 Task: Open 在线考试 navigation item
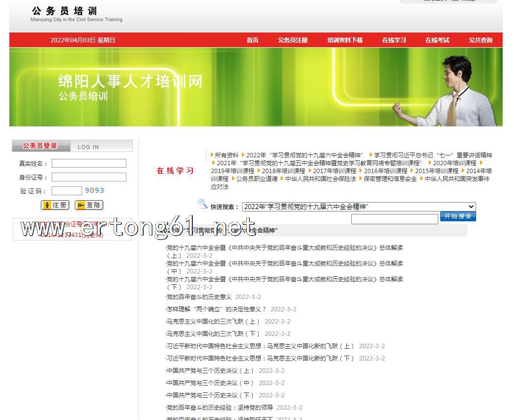point(437,40)
